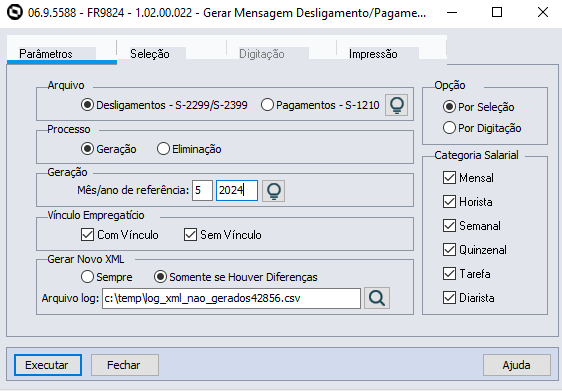Toggle the Com Vínculo checkbox
562x391 pixels.
120,235
